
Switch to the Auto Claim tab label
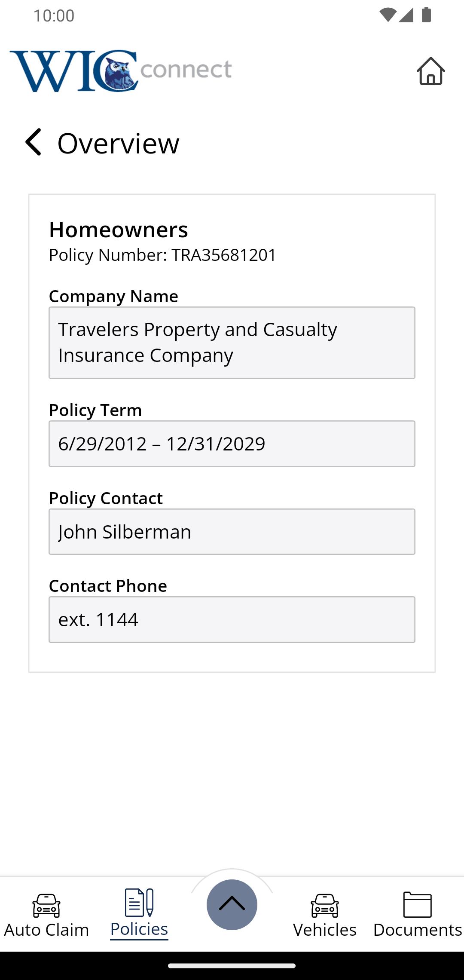coord(46,930)
